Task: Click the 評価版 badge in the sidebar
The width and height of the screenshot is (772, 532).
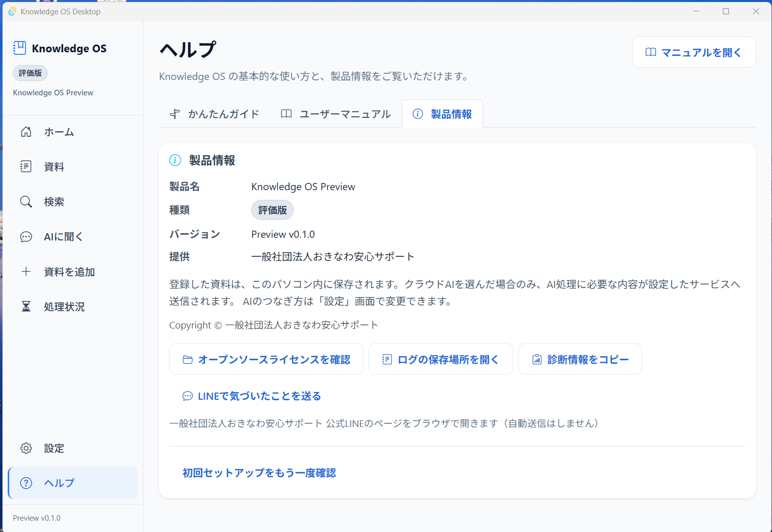Action: (x=30, y=73)
